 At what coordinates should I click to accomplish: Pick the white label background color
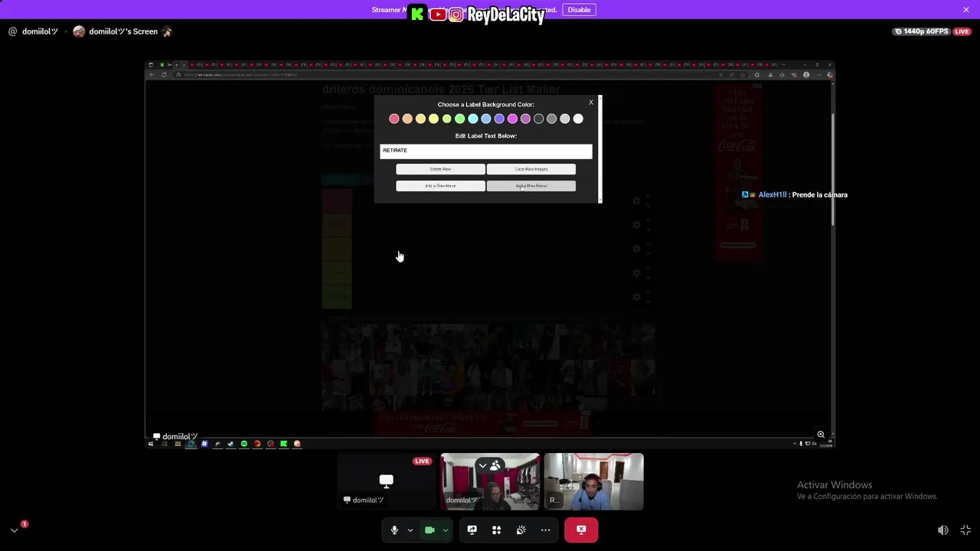coord(578,119)
